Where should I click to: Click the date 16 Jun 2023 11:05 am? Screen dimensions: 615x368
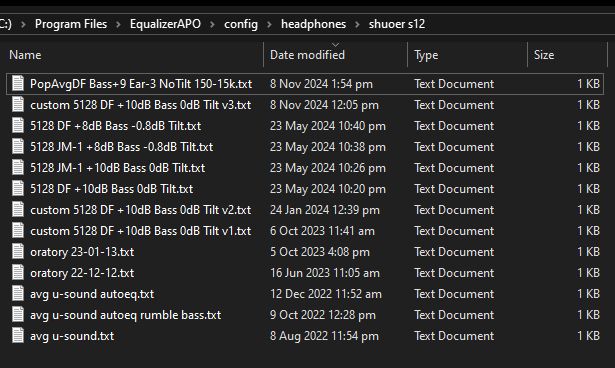tap(325, 273)
